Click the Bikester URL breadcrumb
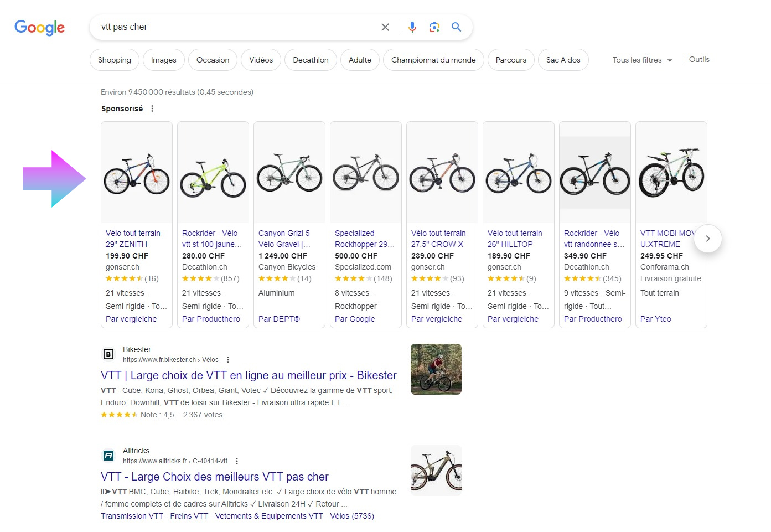771x532 pixels. point(170,360)
